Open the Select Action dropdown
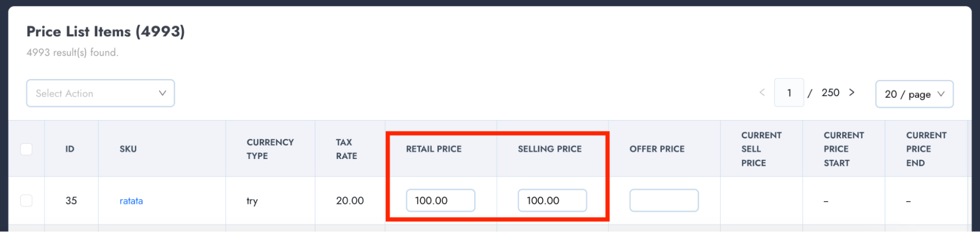The height and width of the screenshot is (232, 980). (x=100, y=93)
